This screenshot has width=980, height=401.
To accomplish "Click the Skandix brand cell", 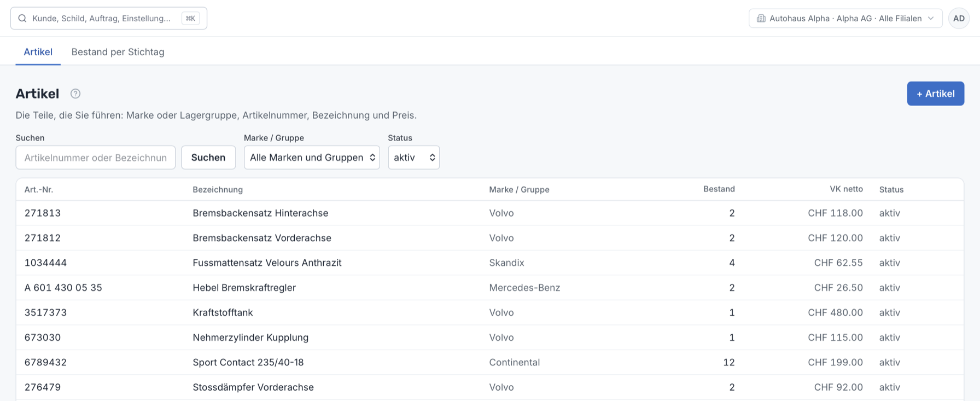I will [x=506, y=263].
